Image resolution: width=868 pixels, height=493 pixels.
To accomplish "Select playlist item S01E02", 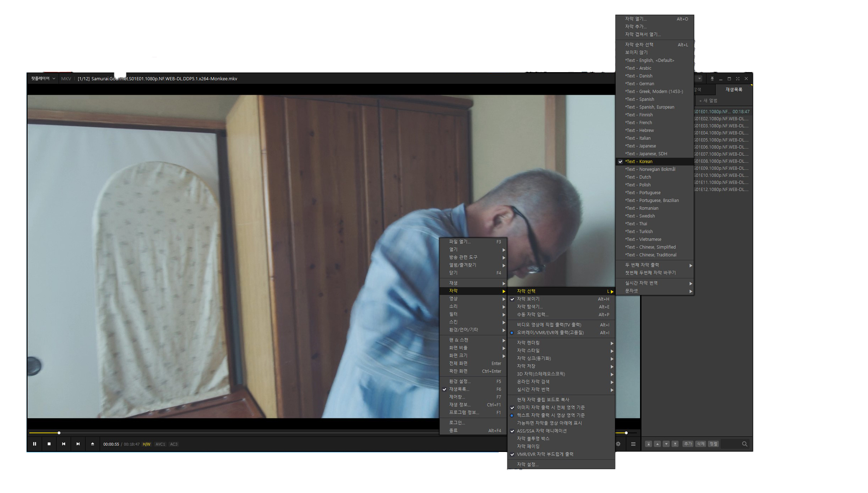I will click(723, 119).
